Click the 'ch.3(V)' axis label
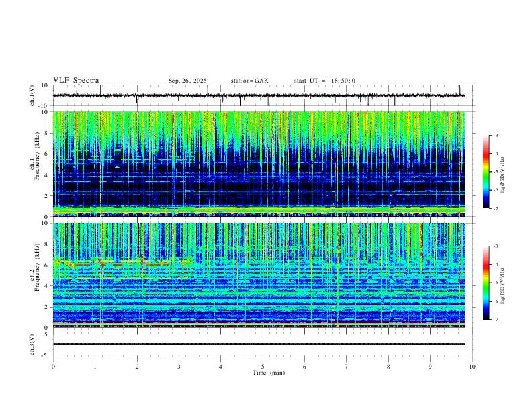 [x=32, y=345]
